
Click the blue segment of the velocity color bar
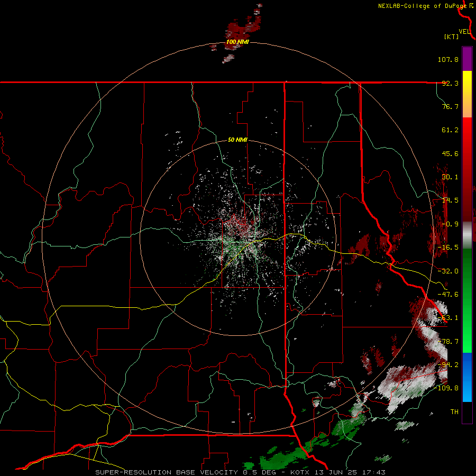click(467, 377)
